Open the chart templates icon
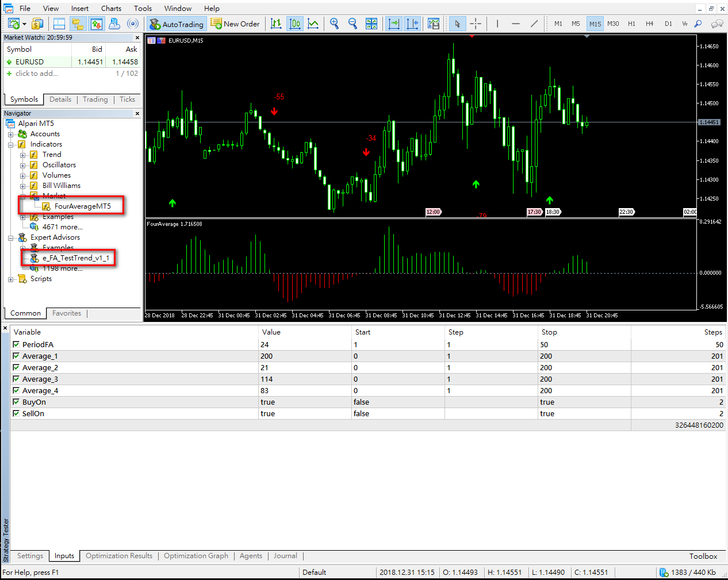The width and height of the screenshot is (728, 580). (434, 24)
